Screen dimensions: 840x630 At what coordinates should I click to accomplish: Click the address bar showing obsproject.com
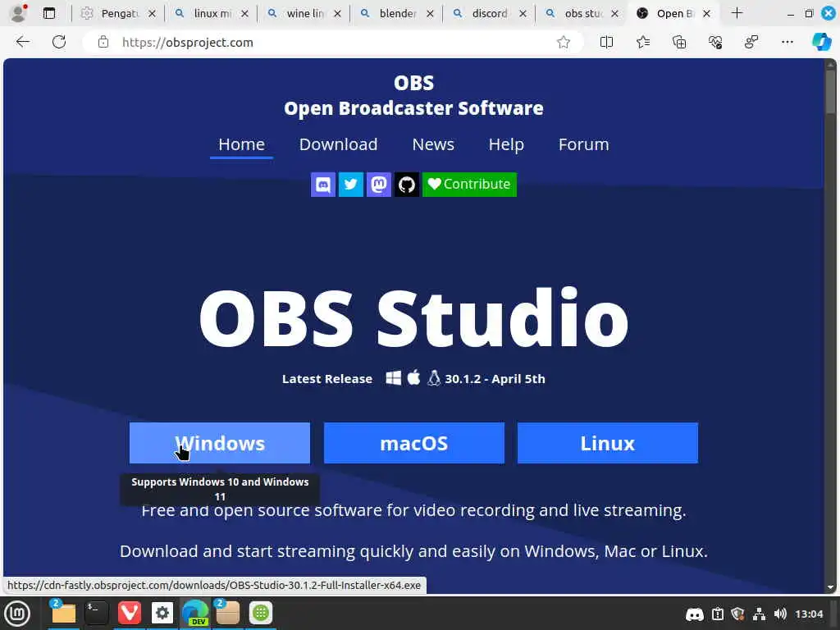tap(332, 43)
